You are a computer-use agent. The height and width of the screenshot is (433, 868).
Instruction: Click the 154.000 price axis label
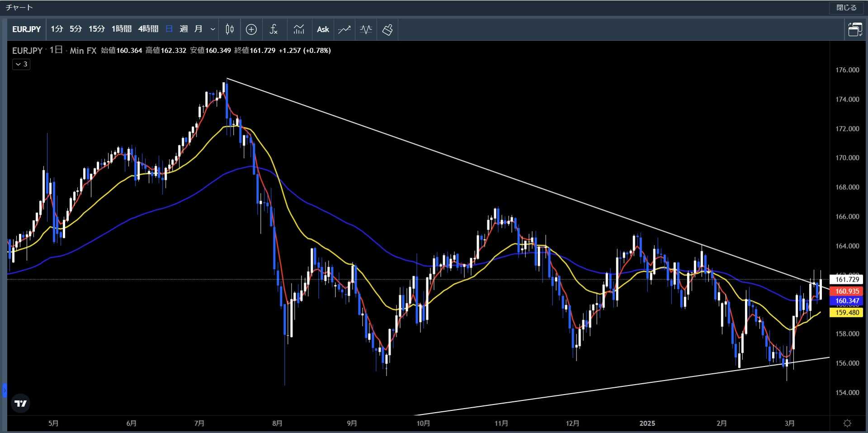point(847,392)
